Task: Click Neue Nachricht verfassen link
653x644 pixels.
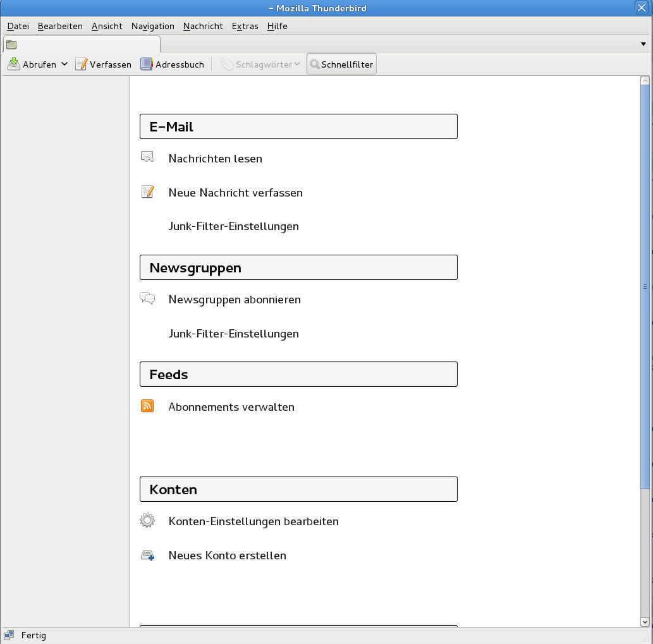Action: coord(235,193)
